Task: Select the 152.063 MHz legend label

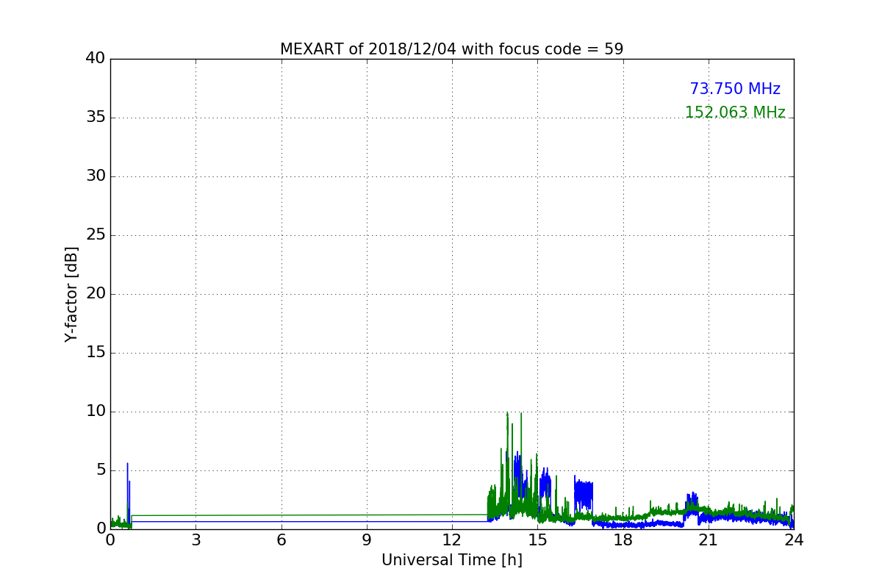Action: click(735, 112)
